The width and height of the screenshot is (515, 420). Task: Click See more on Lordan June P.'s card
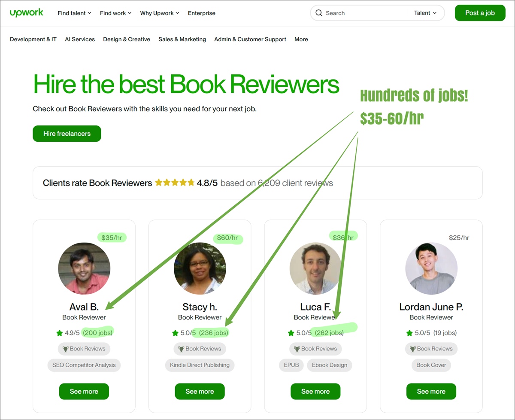[431, 391]
